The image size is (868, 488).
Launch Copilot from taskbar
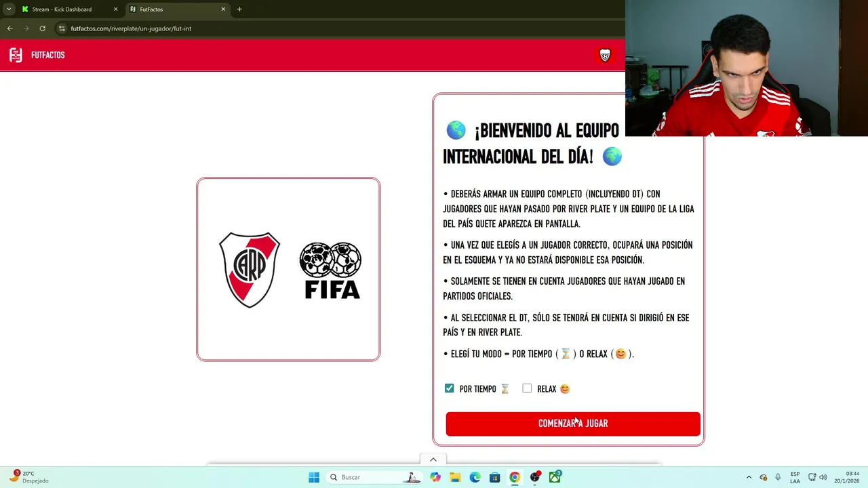(435, 477)
